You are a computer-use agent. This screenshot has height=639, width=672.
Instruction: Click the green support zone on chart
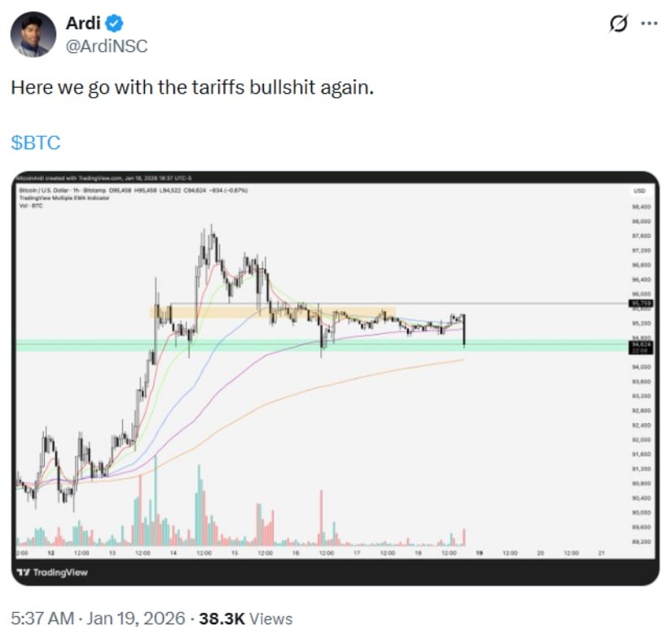click(x=244, y=346)
